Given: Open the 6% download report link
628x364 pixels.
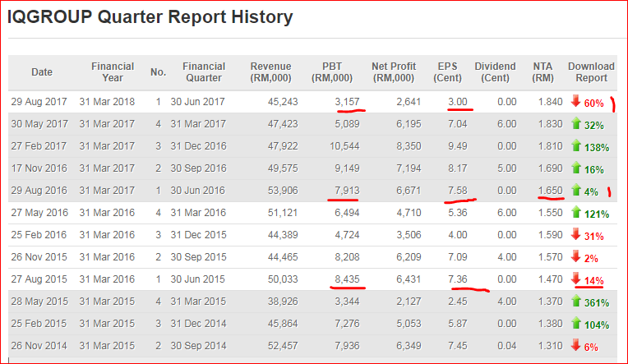Looking at the screenshot, I should [x=591, y=348].
